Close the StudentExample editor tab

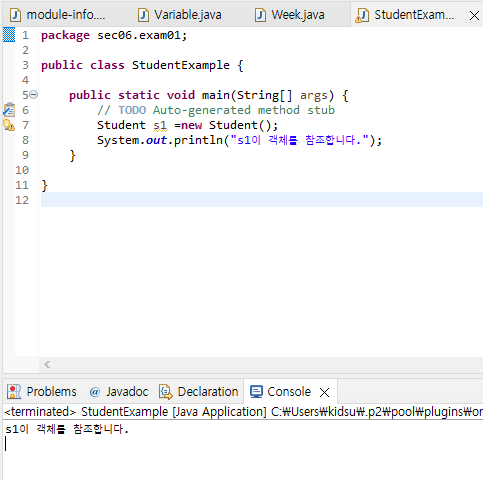click(474, 15)
